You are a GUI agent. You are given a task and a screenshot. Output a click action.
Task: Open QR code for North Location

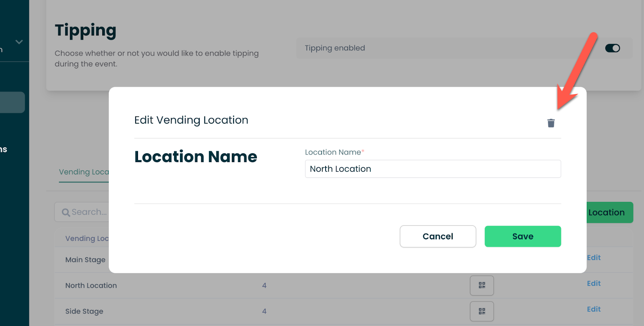[482, 285]
